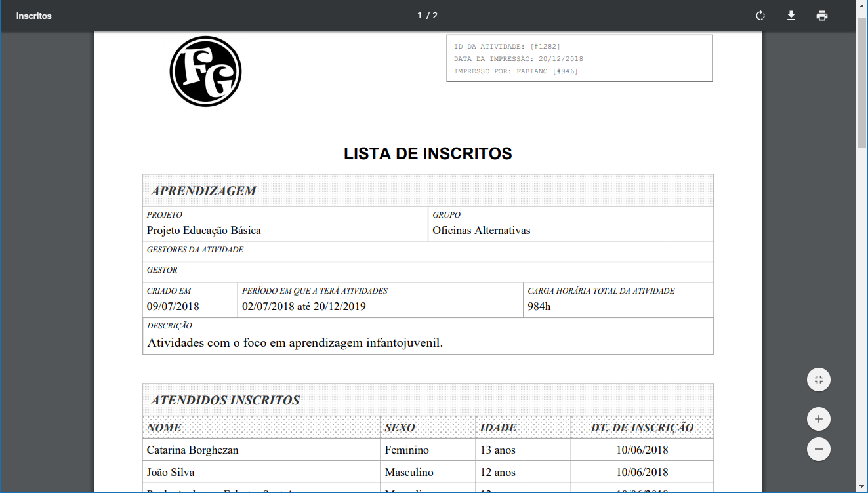
Task: Click the 10/06/2018 date in Catarina's row
Action: (x=642, y=450)
